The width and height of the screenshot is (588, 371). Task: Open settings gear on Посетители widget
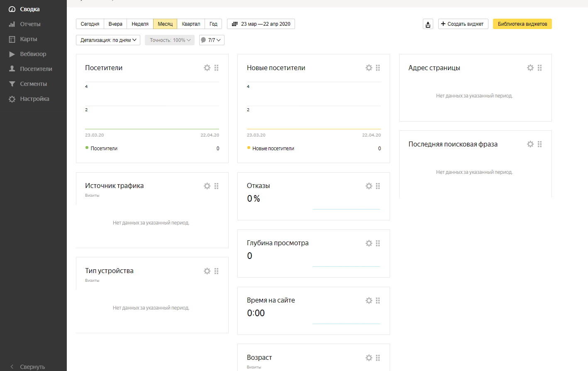click(207, 68)
